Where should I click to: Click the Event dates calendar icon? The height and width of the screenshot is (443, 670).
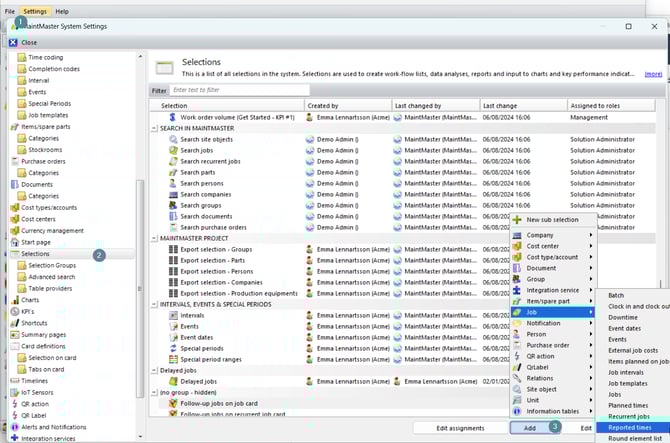(x=173, y=337)
